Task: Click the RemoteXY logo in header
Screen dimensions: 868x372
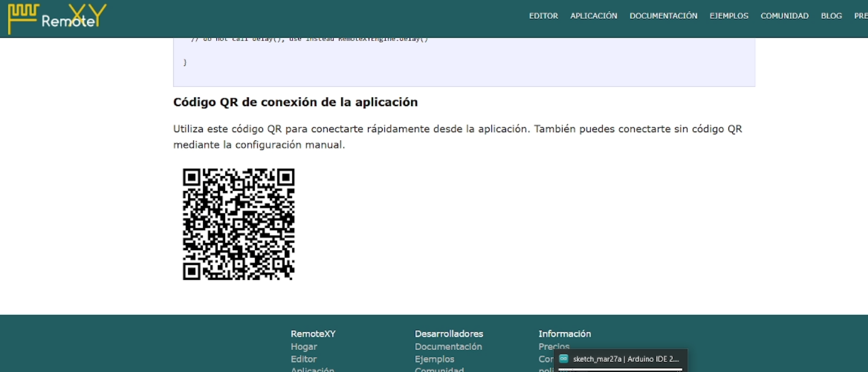Action: pyautogui.click(x=57, y=19)
